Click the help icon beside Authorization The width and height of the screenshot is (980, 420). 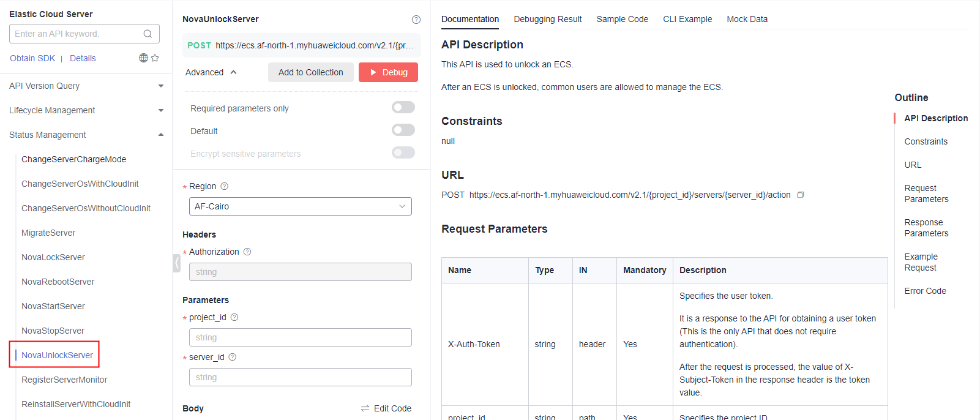point(247,252)
